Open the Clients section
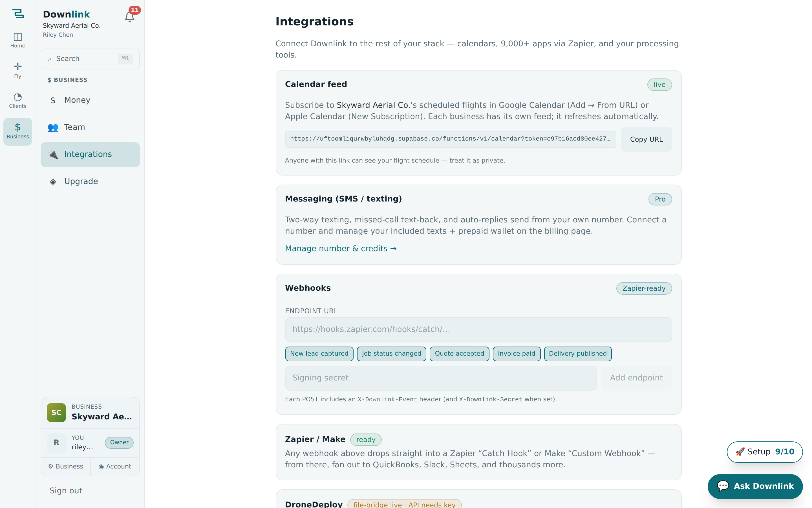This screenshot has height=508, width=812. [x=18, y=101]
